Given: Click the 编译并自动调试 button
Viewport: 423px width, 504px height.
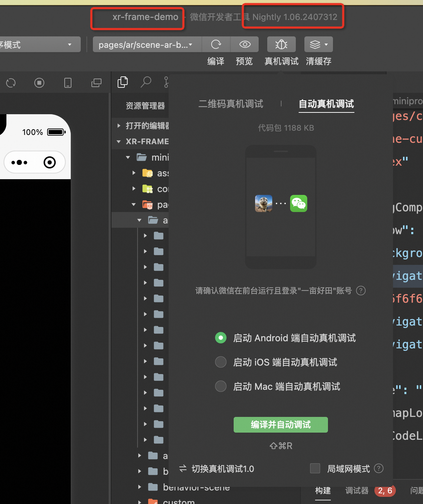Looking at the screenshot, I should coord(281,425).
